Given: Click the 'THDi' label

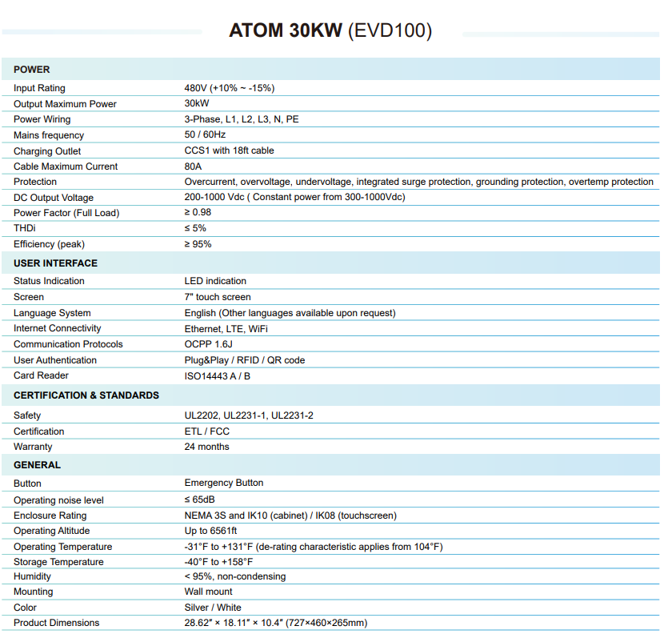Looking at the screenshot, I should [x=25, y=228].
